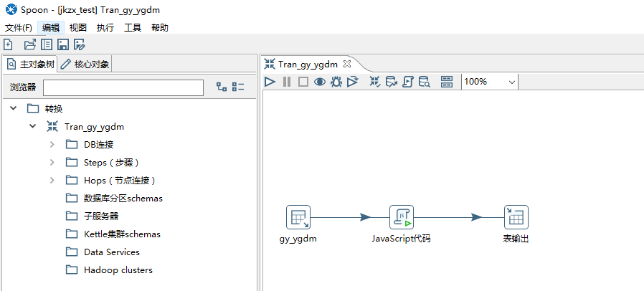Collapse the Tran_gy_ygdm tree node
This screenshot has width=644, height=291.
coord(33,126)
